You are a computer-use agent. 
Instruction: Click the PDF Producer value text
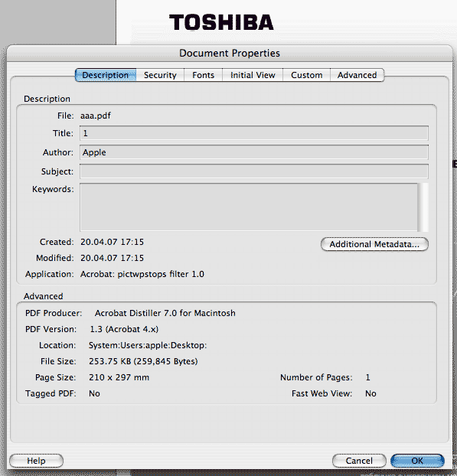(x=165, y=313)
